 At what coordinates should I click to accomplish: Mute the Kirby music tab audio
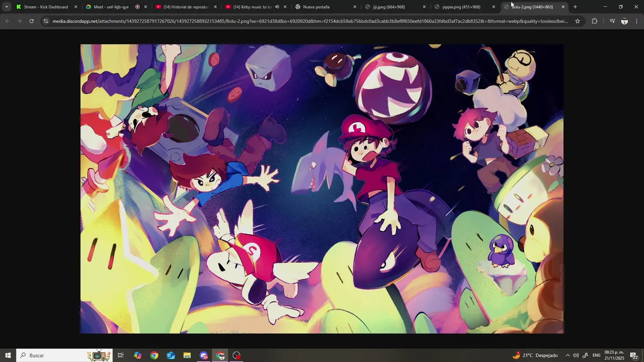tap(277, 7)
